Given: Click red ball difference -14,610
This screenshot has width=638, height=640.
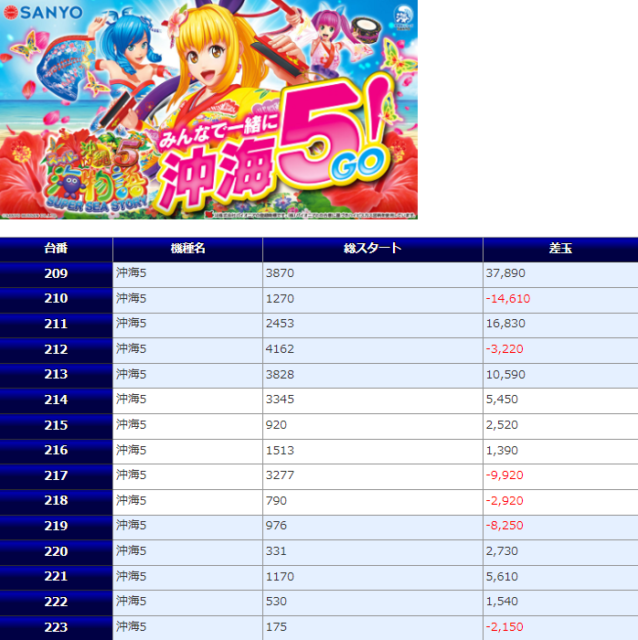Looking at the screenshot, I should click(x=508, y=298).
